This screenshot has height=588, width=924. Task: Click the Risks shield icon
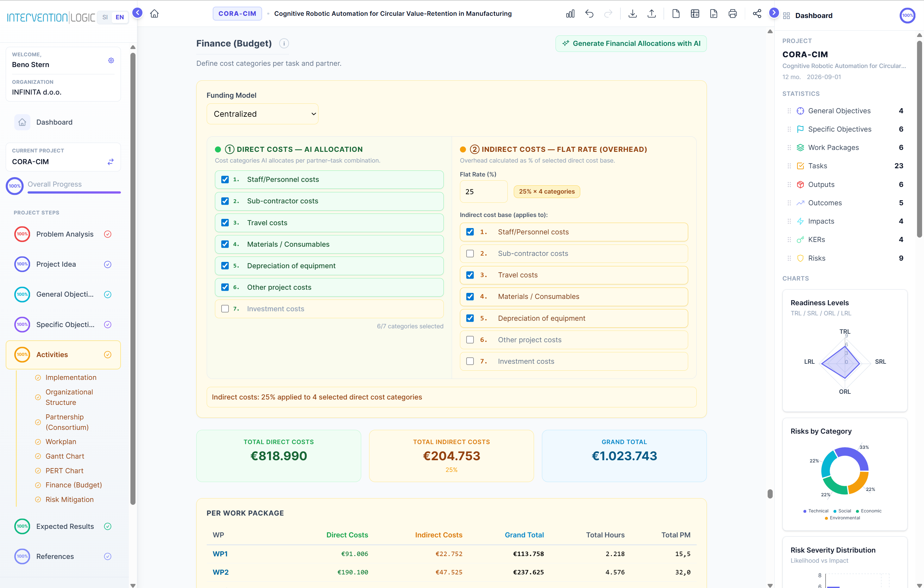pos(800,258)
